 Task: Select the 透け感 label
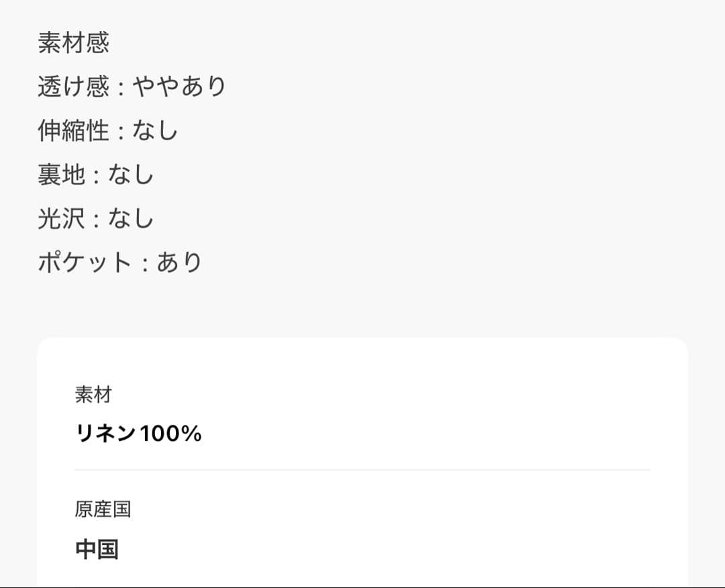(73, 87)
